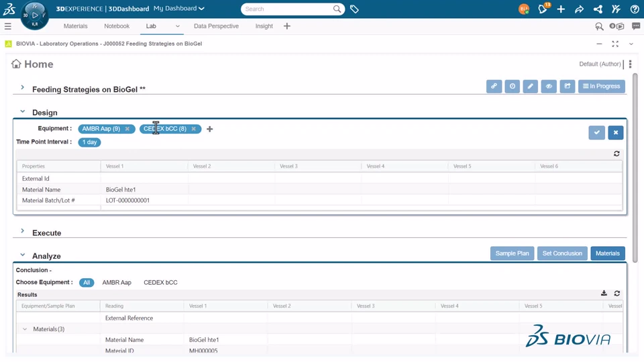Image resolution: width=644 pixels, height=362 pixels.
Task: Select the Lab tab
Action: (151, 26)
